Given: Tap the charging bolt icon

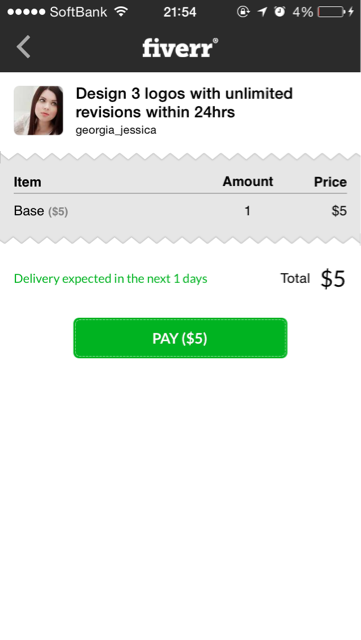Looking at the screenshot, I should (351, 12).
